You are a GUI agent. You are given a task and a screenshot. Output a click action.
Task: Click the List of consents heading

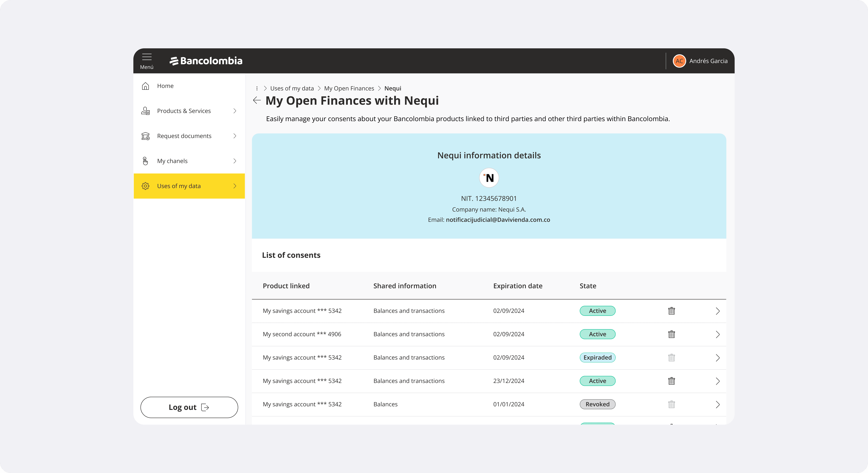[x=291, y=255]
